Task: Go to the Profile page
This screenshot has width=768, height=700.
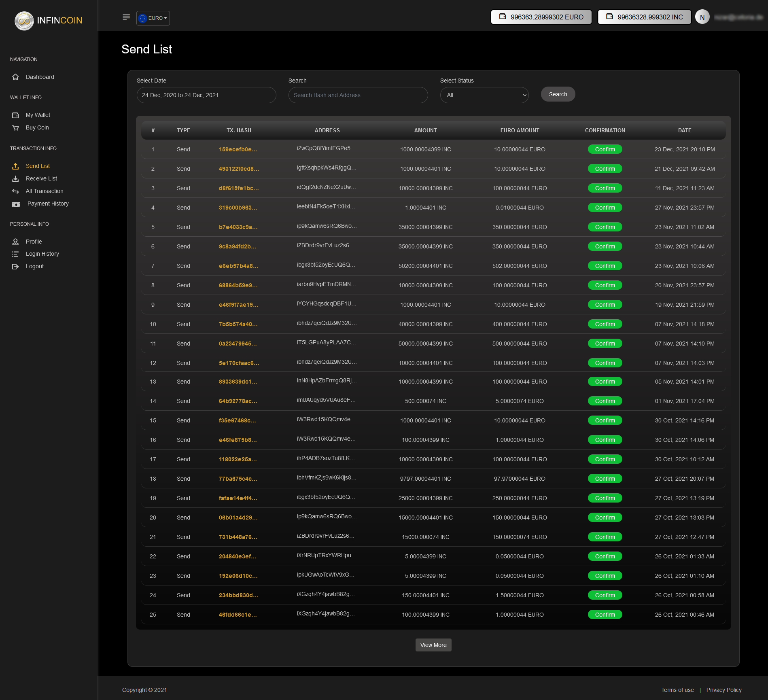Action: pyautogui.click(x=34, y=242)
